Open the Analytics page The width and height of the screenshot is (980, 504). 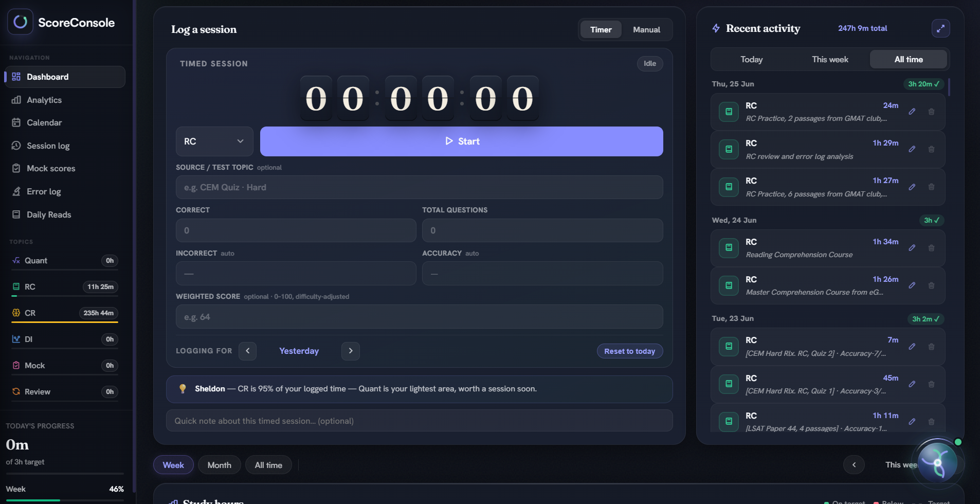65,100
